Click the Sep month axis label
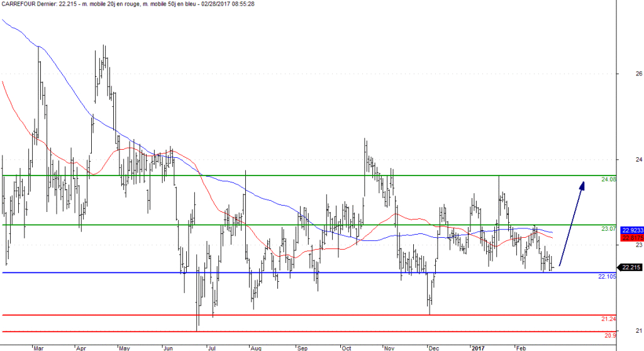Image resolution: width=644 pixels, height=351 pixels. pyautogui.click(x=303, y=348)
